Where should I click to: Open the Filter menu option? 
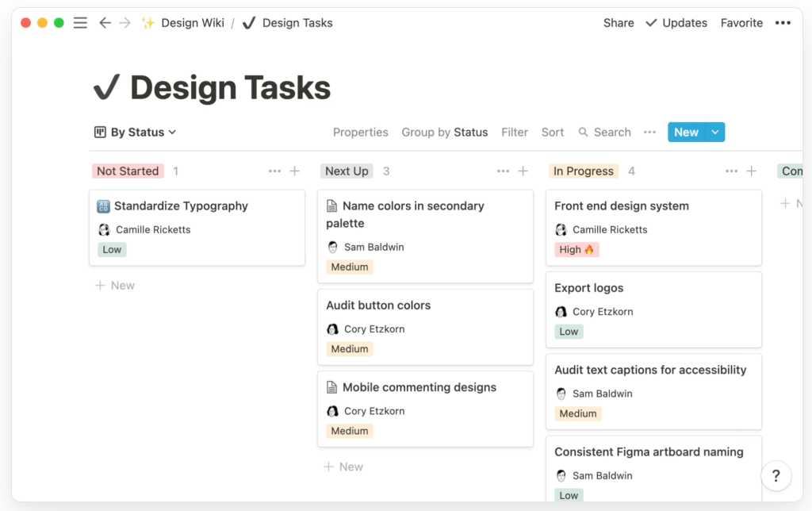tap(514, 133)
